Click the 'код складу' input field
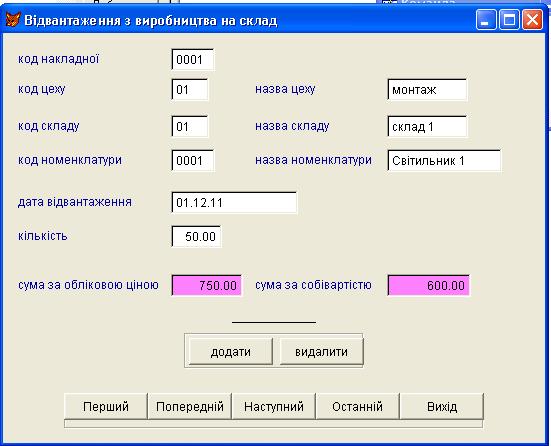 pos(190,127)
